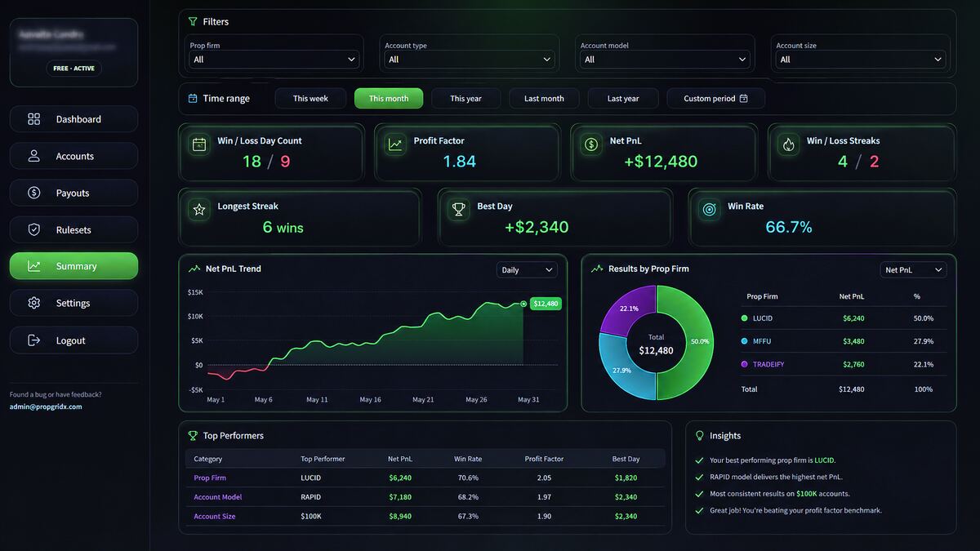Viewport: 980px width, 551px height.
Task: Select Last year time range
Action: point(623,98)
